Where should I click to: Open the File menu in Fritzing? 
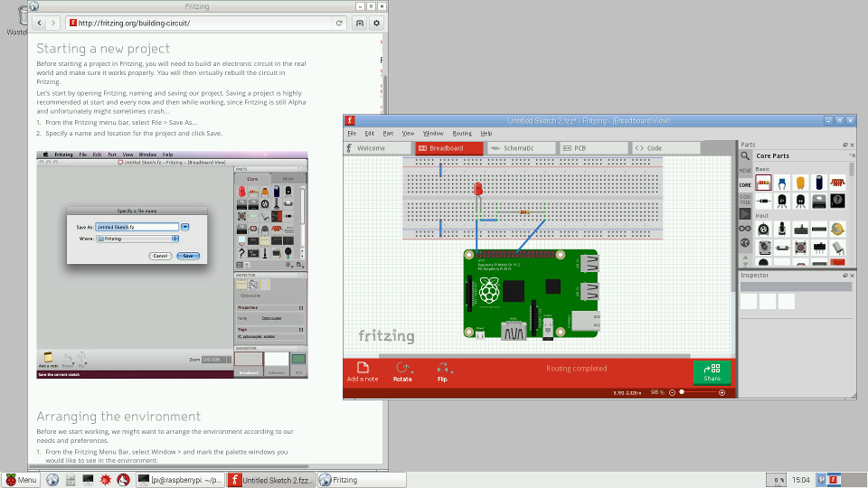(352, 134)
